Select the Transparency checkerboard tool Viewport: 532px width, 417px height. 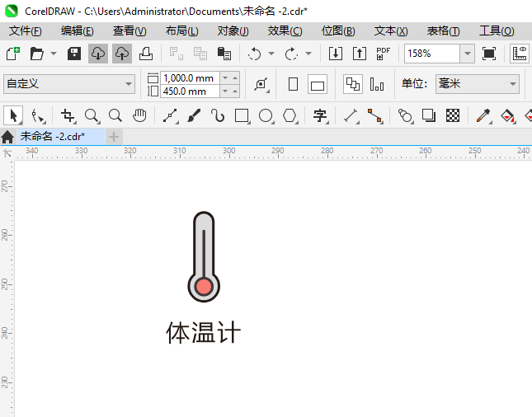453,116
